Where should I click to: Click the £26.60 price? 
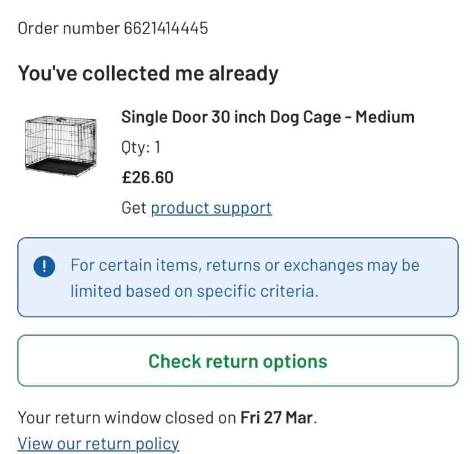tap(148, 178)
